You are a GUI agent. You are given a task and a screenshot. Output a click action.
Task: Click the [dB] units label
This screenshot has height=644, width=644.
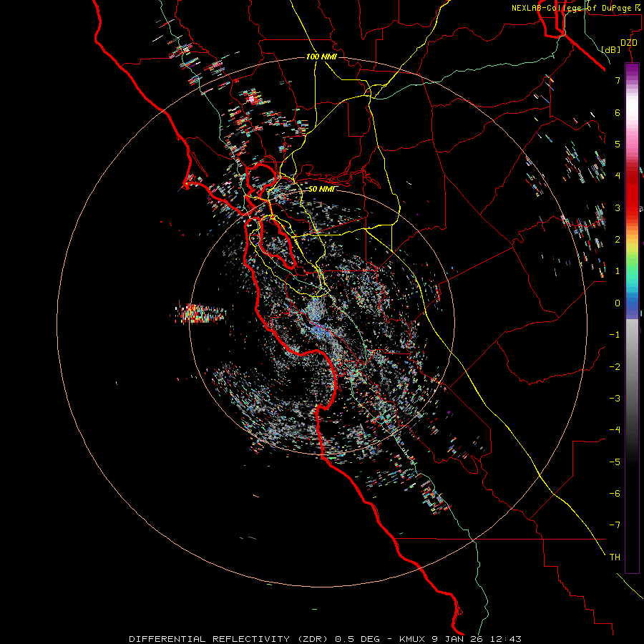pyautogui.click(x=611, y=49)
